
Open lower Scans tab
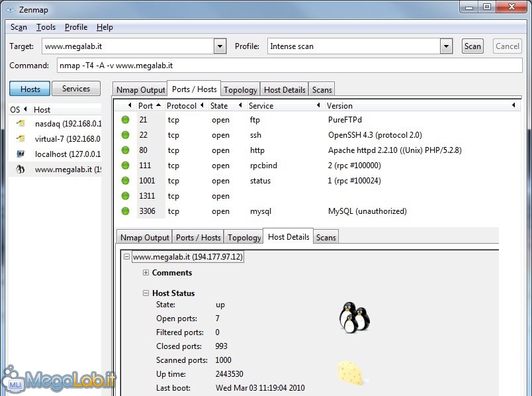click(326, 237)
